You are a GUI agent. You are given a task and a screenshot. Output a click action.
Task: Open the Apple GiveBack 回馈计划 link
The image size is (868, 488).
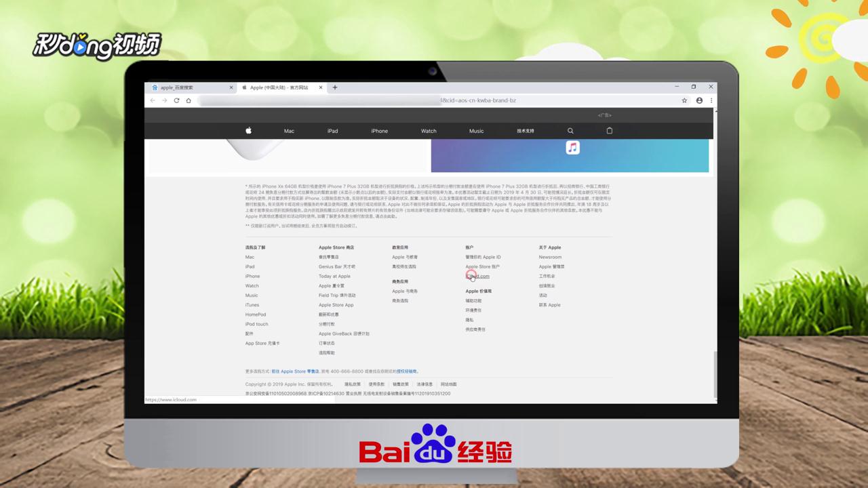pyautogui.click(x=344, y=334)
